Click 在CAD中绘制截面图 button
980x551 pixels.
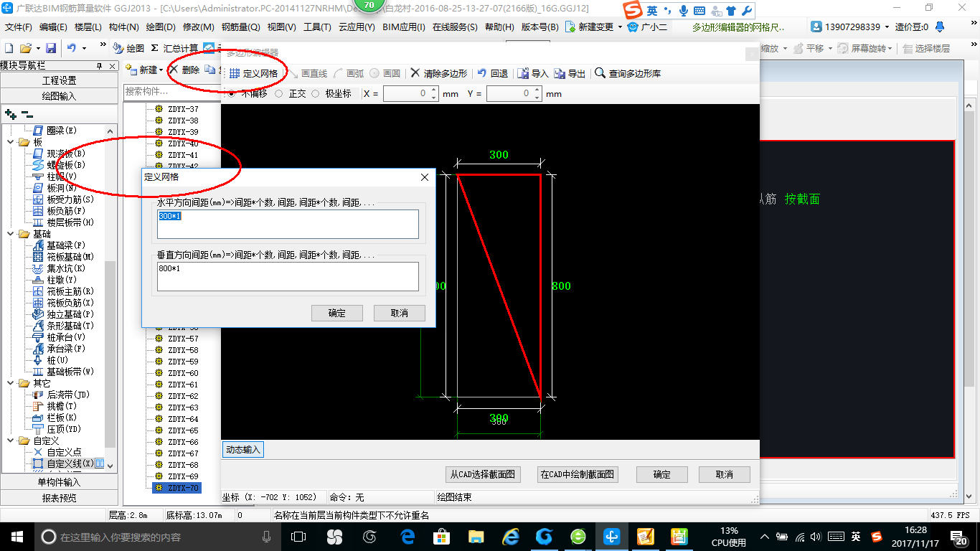(578, 474)
